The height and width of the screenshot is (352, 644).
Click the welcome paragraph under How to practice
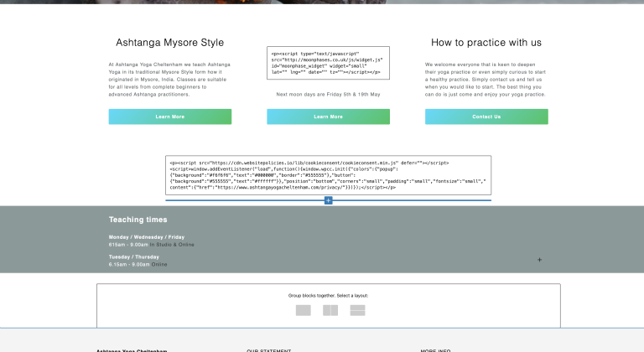tap(486, 79)
